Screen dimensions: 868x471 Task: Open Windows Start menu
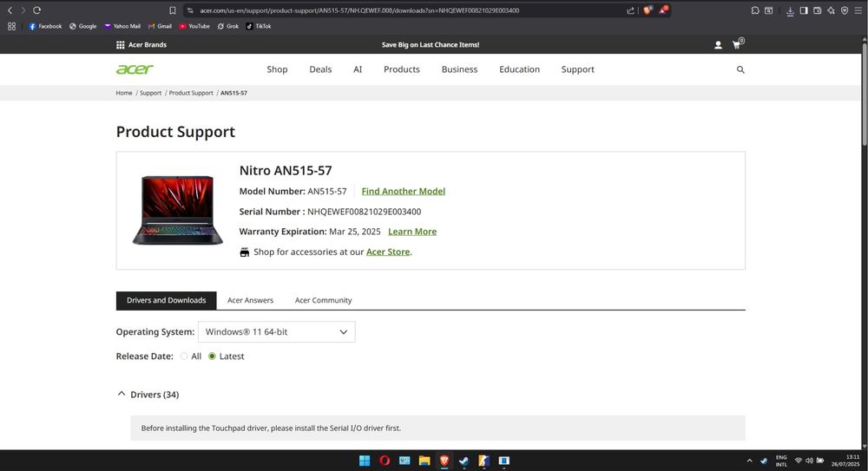(x=365, y=461)
